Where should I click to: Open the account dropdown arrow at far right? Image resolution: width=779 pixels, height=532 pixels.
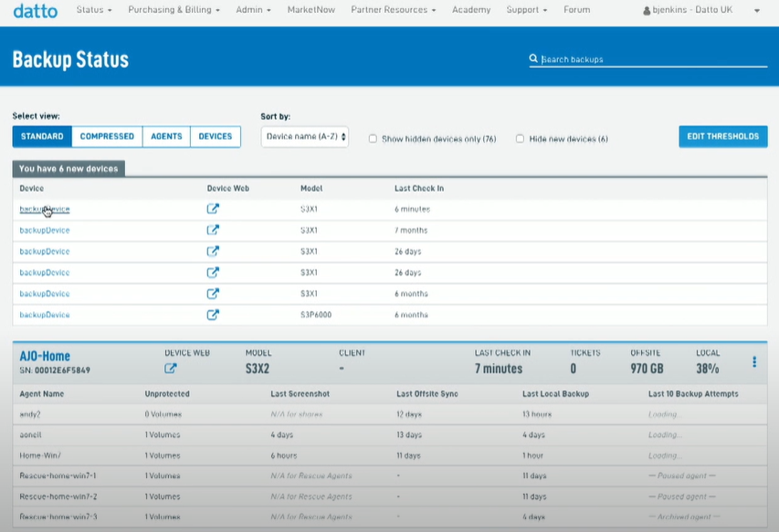tap(757, 10)
